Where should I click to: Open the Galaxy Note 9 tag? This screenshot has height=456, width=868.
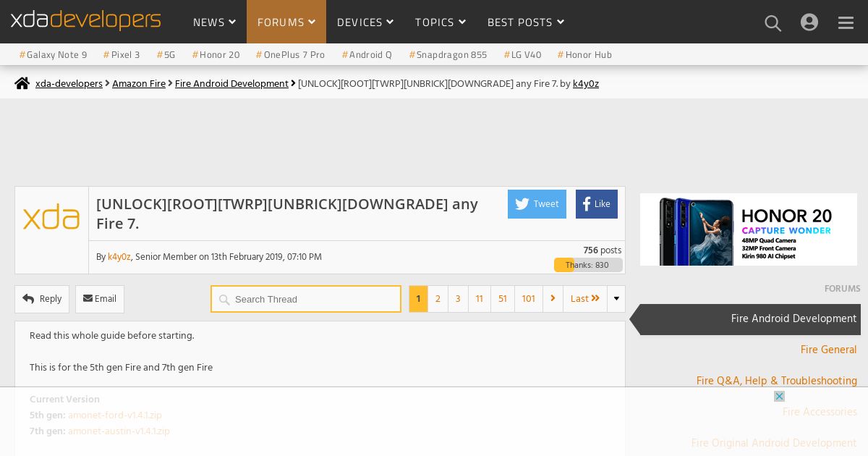tap(54, 55)
